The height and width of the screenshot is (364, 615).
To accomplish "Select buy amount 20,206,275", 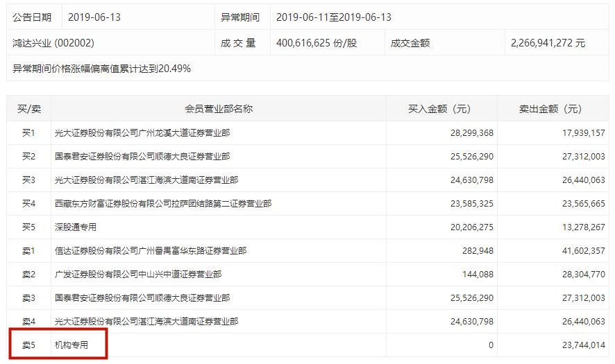I will click(472, 227).
